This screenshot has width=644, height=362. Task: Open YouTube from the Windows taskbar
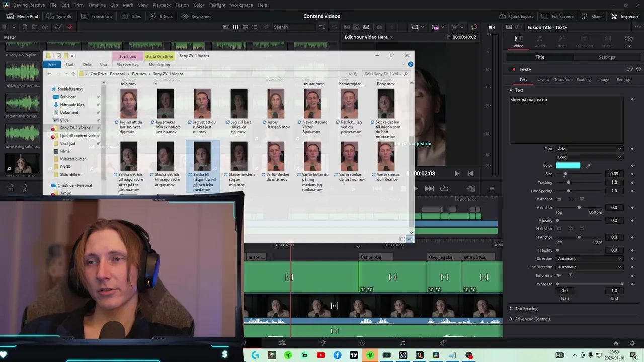321,355
